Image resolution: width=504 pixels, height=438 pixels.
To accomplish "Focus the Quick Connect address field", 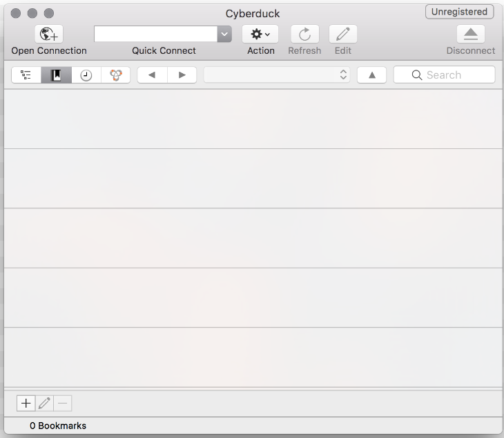I will coord(155,34).
